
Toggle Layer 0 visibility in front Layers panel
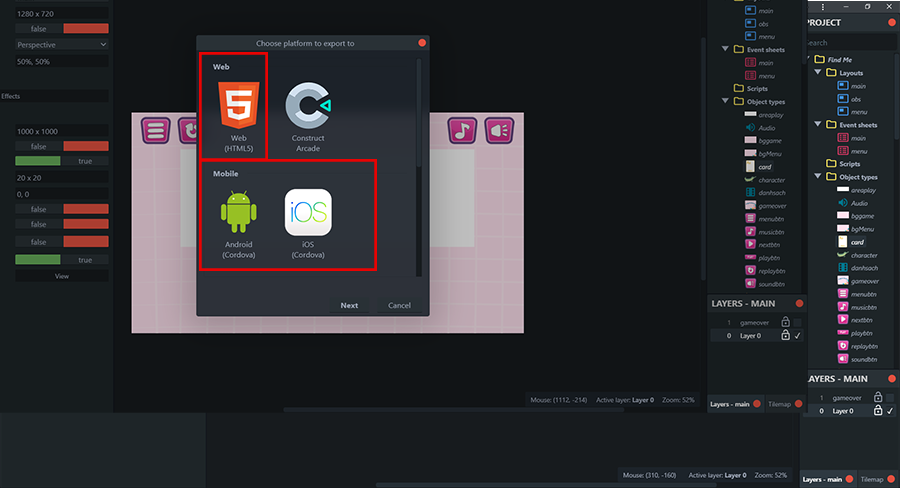point(890,411)
